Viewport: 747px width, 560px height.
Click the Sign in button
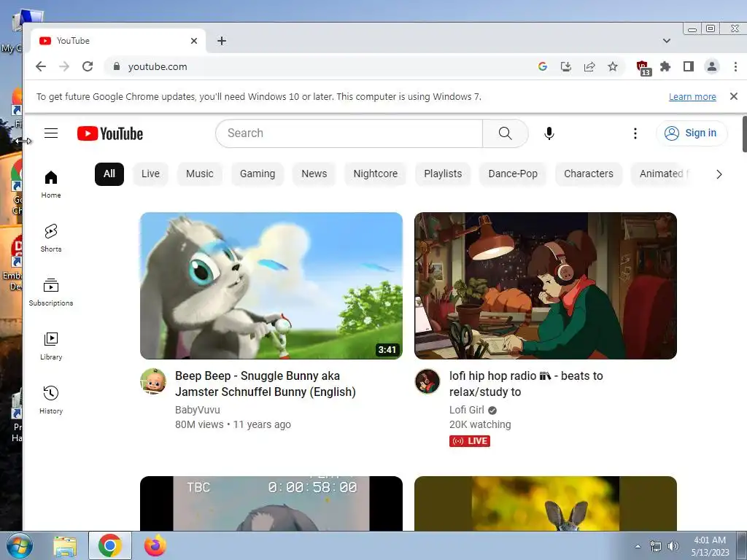tap(692, 133)
